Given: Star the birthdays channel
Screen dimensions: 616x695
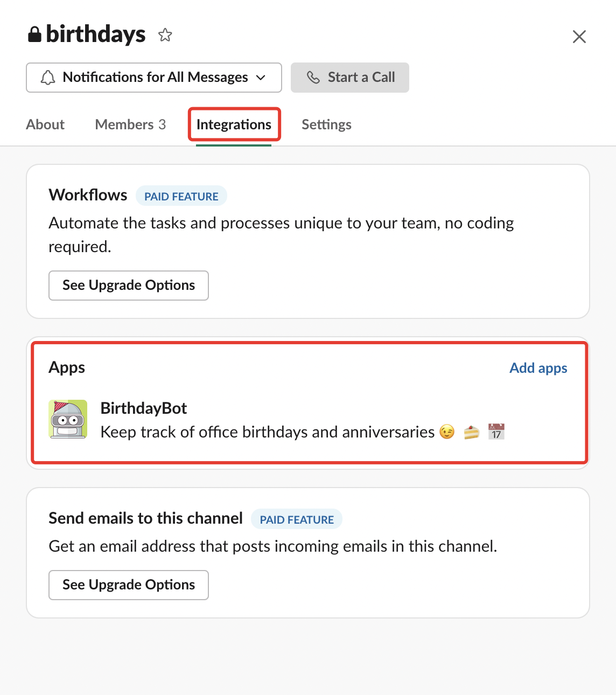Looking at the screenshot, I should click(x=165, y=35).
